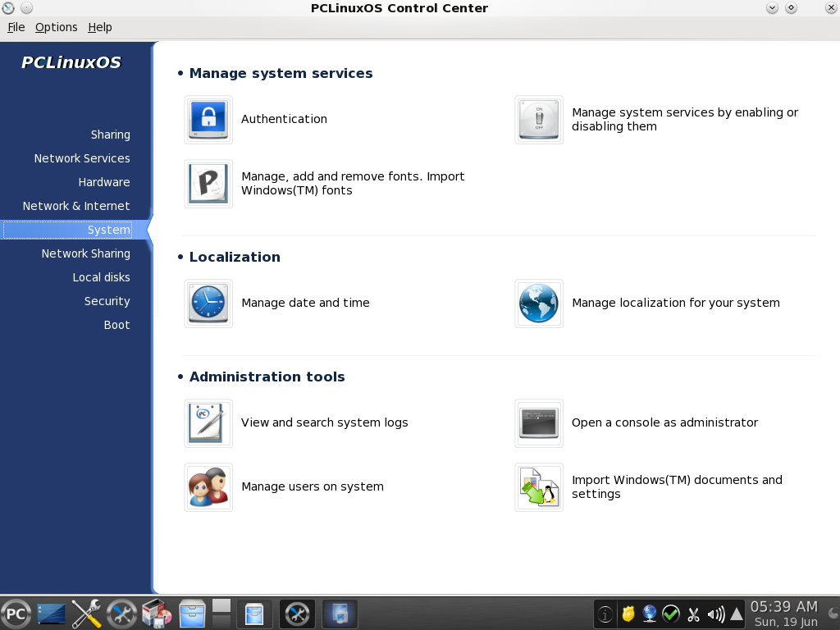Click 'Import Windows(TM) documents and settings'
840x630 pixels.
click(677, 487)
